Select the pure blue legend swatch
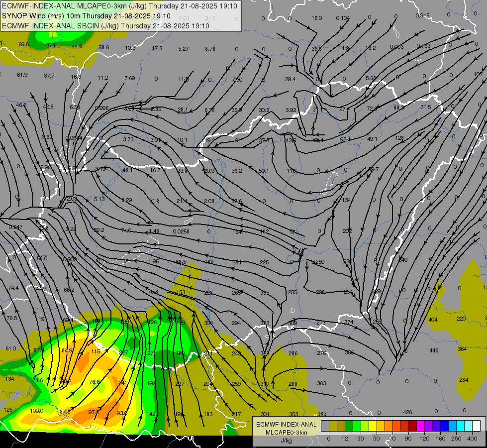 click(444, 426)
